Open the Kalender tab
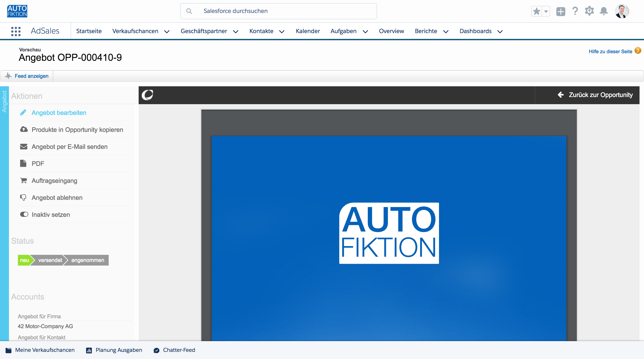 click(308, 31)
